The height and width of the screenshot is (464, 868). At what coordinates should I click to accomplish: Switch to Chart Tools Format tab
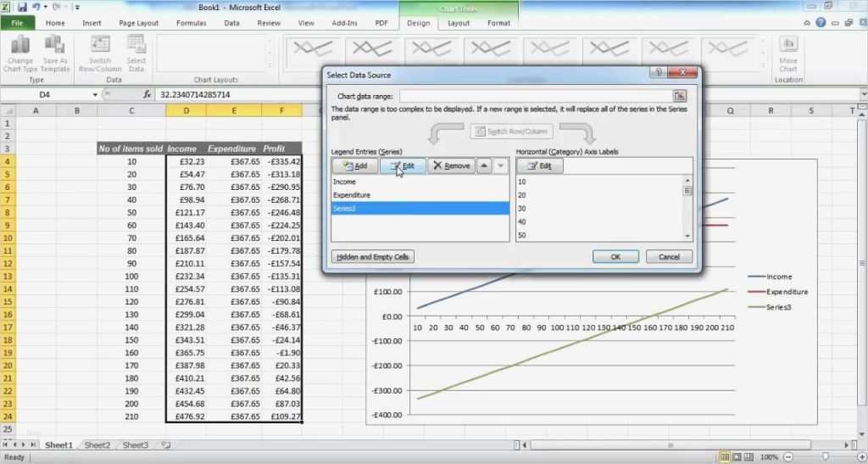(x=498, y=23)
